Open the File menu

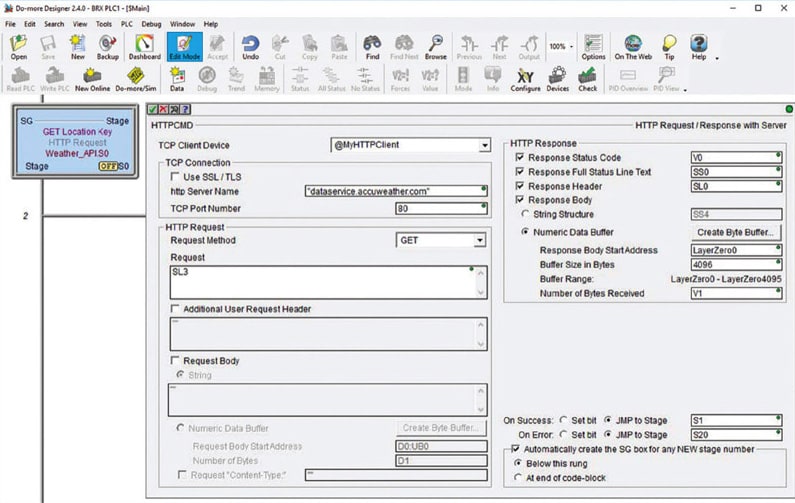[x=10, y=24]
